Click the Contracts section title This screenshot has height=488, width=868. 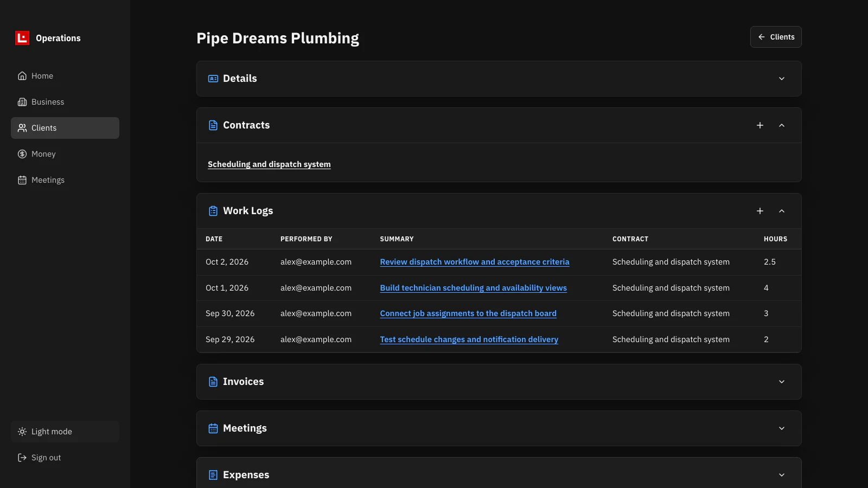pyautogui.click(x=246, y=125)
